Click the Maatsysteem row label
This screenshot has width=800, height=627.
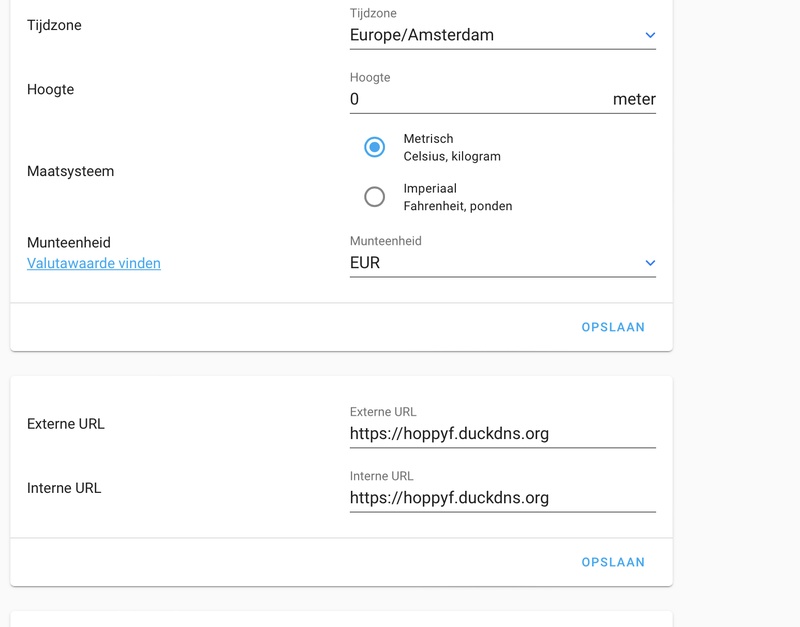pyautogui.click(x=71, y=171)
